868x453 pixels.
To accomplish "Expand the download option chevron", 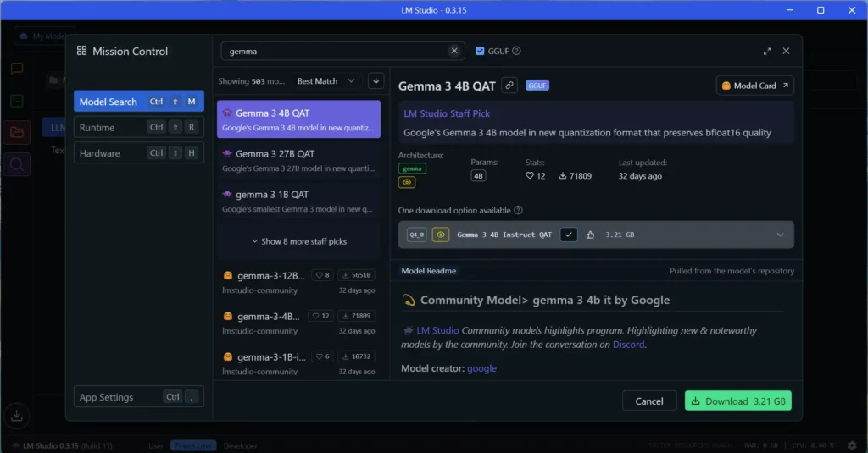I will 780,235.
